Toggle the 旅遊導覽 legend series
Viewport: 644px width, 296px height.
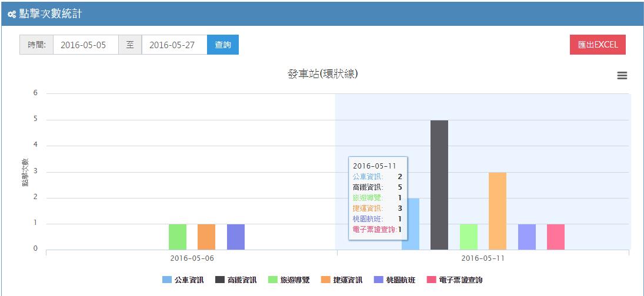click(x=289, y=280)
